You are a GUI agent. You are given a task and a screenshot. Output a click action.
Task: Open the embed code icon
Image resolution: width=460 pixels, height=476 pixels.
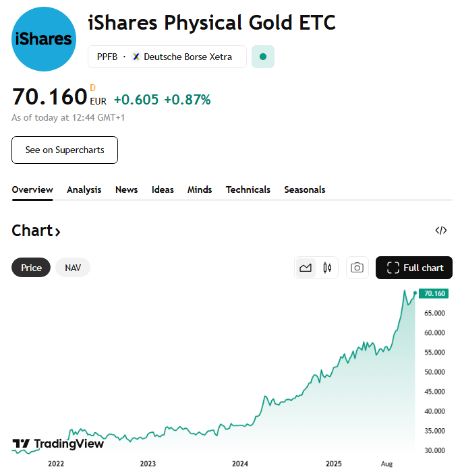(441, 231)
